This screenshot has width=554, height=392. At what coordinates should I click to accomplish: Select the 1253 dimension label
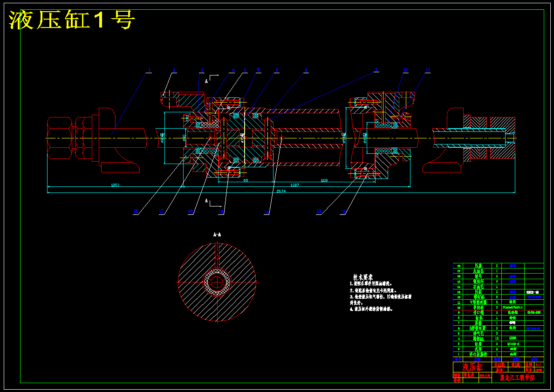115,185
